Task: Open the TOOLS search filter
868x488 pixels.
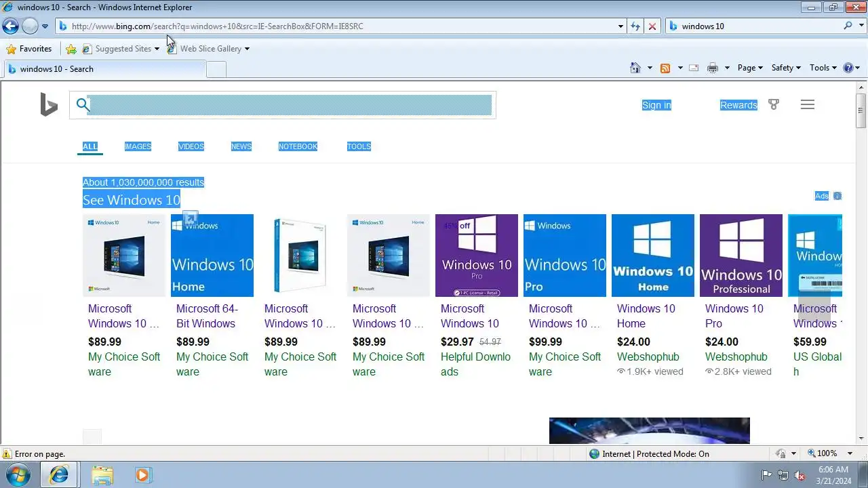Action: coord(359,146)
